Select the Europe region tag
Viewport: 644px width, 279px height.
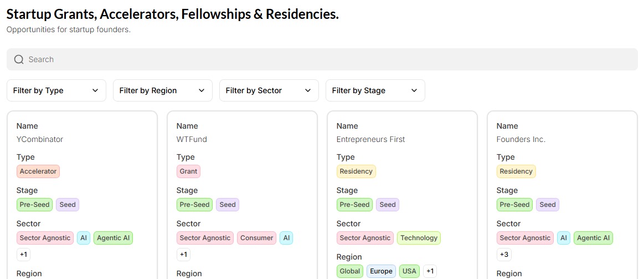(381, 271)
